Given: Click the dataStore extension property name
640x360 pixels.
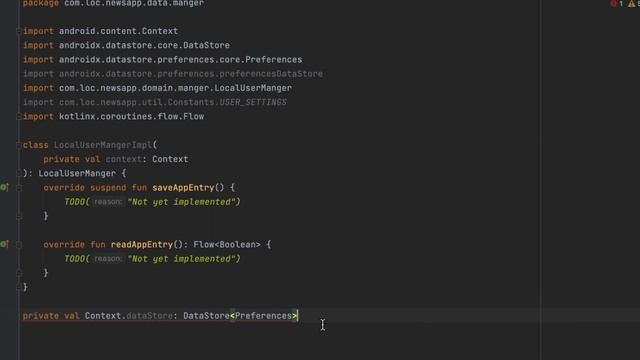Looking at the screenshot, I should pos(149,316).
